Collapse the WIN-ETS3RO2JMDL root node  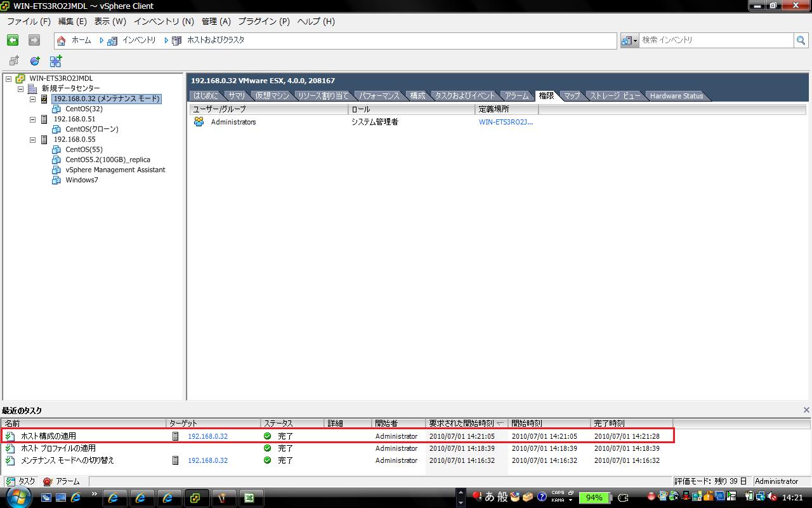click(8, 79)
